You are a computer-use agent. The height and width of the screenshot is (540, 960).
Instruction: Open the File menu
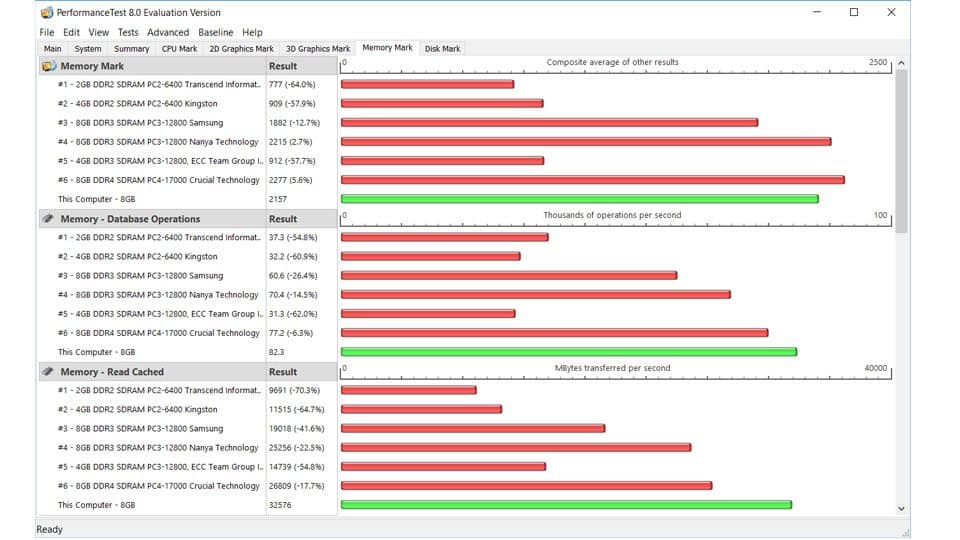(47, 32)
